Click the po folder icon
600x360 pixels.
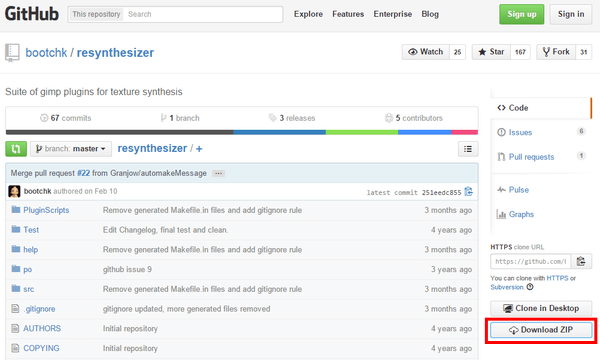click(x=16, y=269)
